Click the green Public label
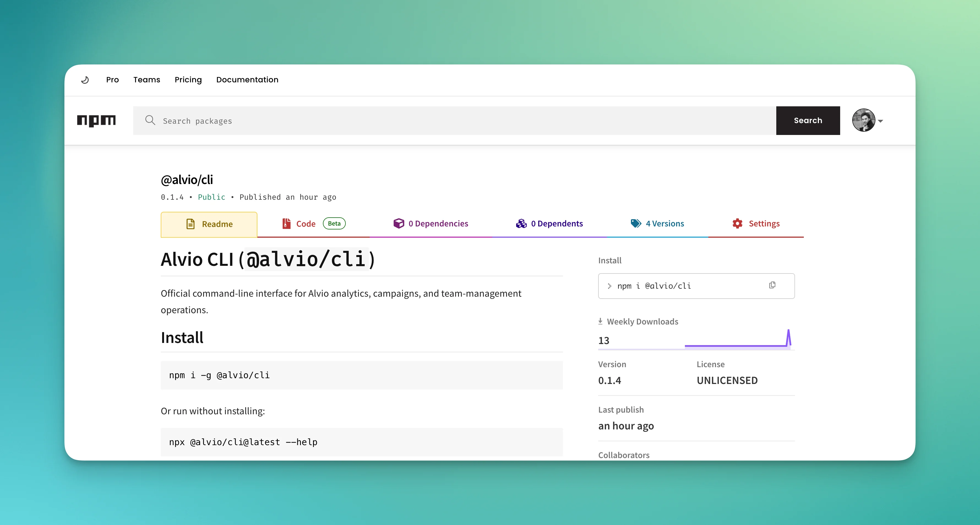The height and width of the screenshot is (525, 980). click(211, 197)
